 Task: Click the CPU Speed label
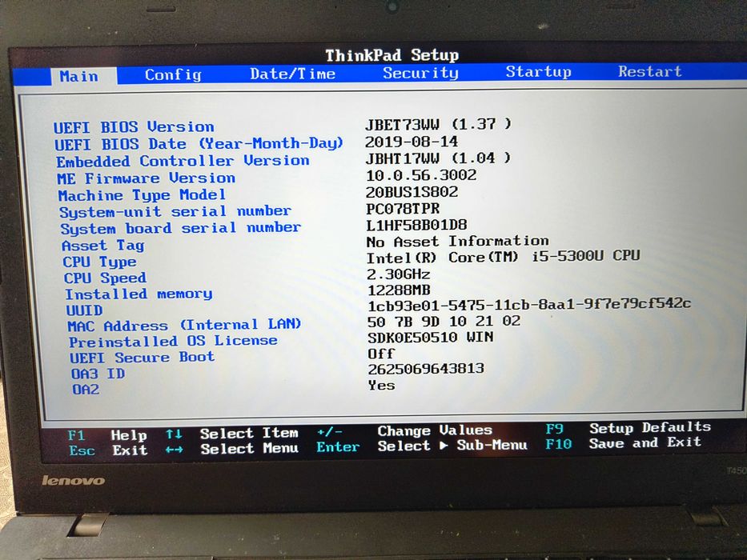[x=106, y=278]
